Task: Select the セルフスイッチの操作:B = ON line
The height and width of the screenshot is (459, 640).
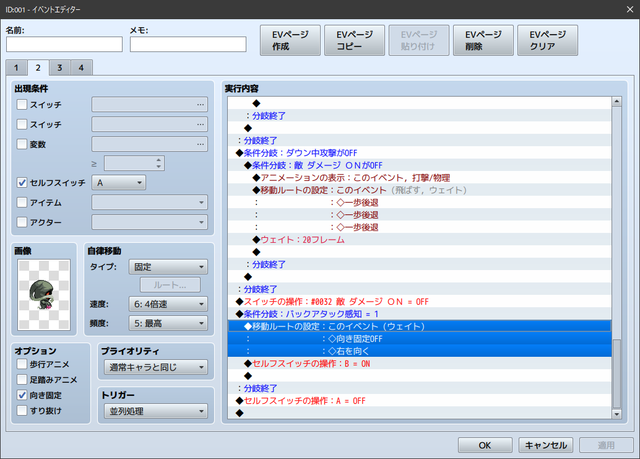Action: point(419,364)
